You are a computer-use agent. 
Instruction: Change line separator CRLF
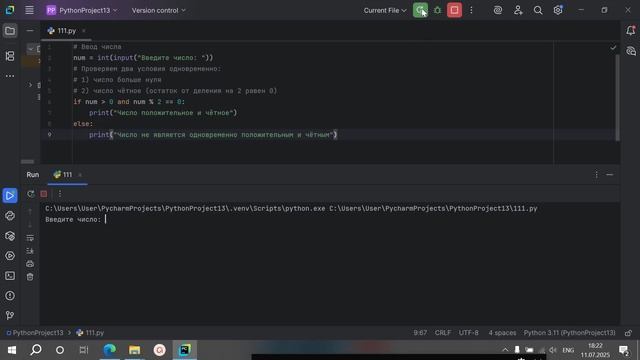pos(442,333)
